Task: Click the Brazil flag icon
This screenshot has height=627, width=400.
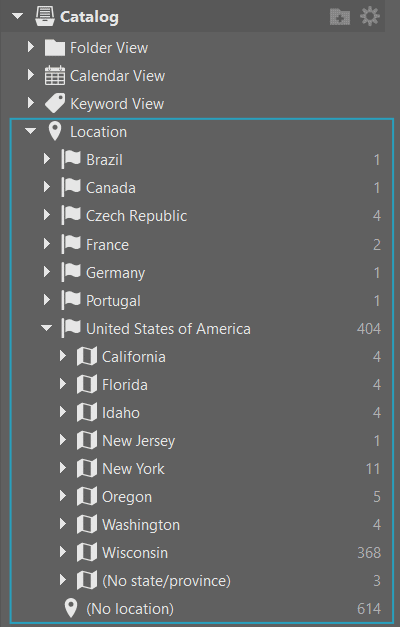Action: pyautogui.click(x=71, y=159)
